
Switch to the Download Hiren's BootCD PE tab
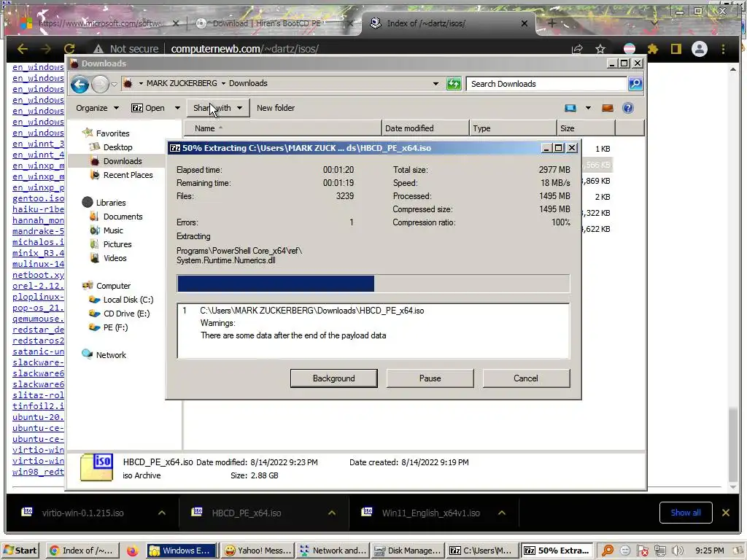point(267,23)
